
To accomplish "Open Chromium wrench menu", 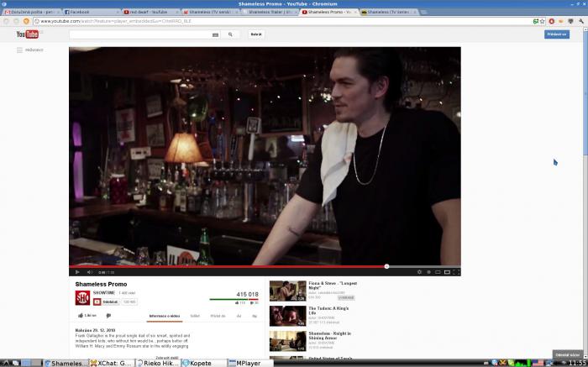I will 581,21.
